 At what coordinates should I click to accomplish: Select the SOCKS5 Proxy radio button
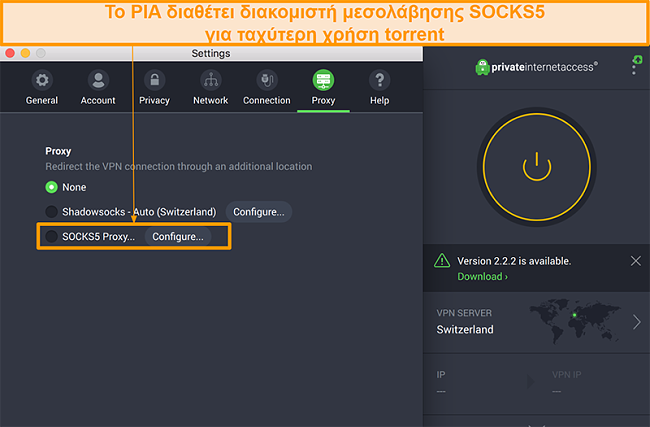[51, 236]
